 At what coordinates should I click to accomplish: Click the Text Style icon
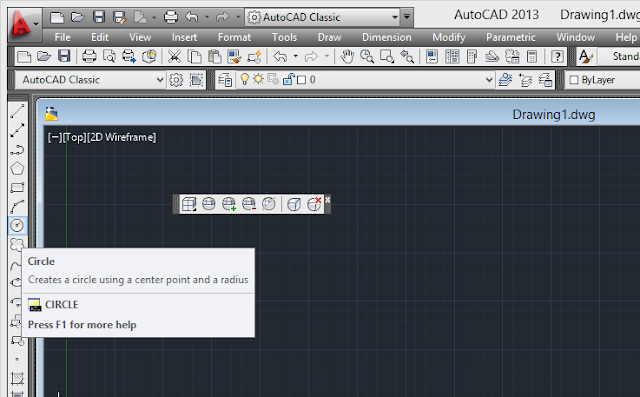586,56
